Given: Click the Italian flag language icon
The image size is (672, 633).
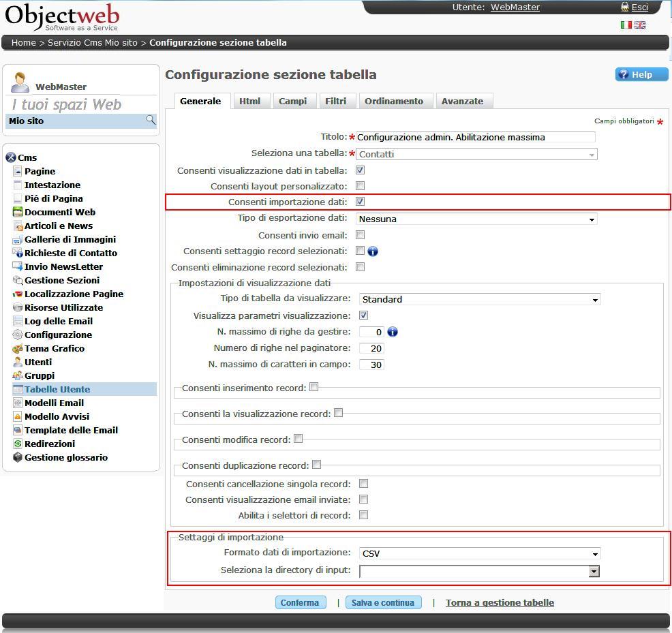Looking at the screenshot, I should pyautogui.click(x=626, y=25).
